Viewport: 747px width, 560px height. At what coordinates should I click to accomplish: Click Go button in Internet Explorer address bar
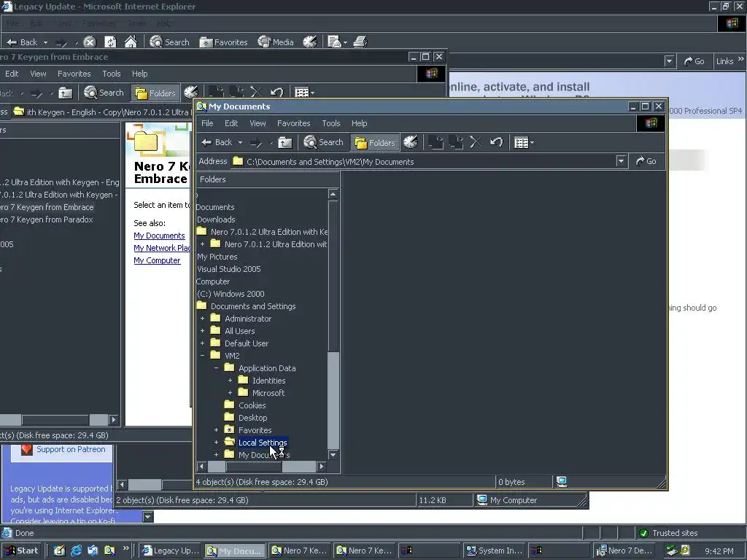694,61
